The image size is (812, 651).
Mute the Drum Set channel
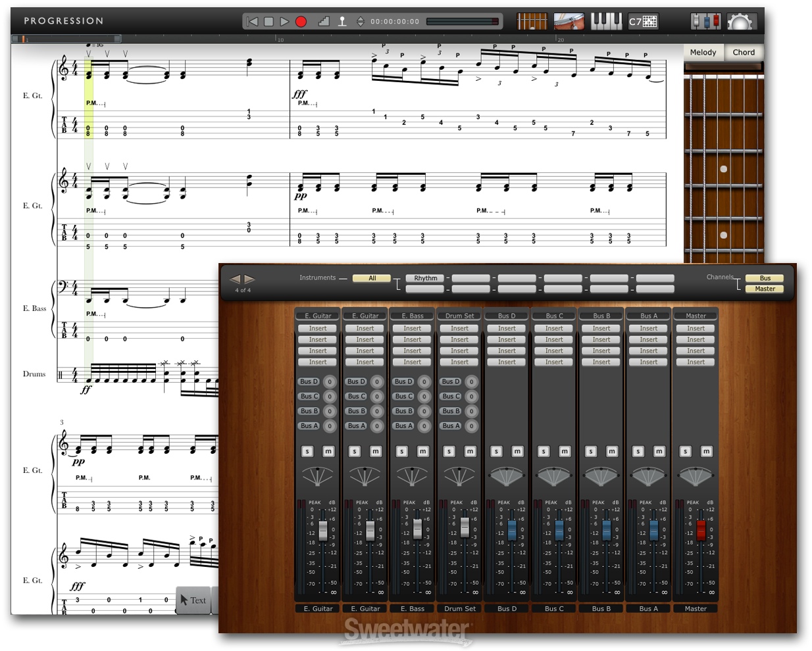[x=470, y=451]
